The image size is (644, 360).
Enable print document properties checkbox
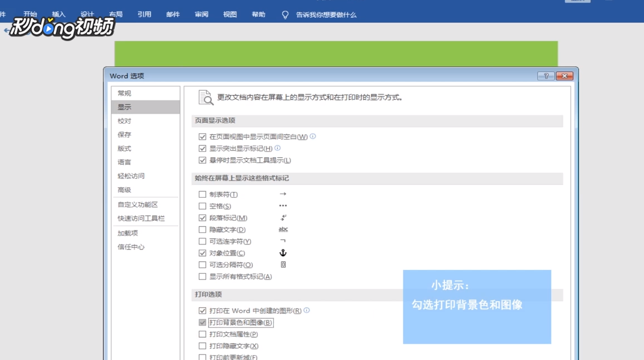[x=202, y=334]
